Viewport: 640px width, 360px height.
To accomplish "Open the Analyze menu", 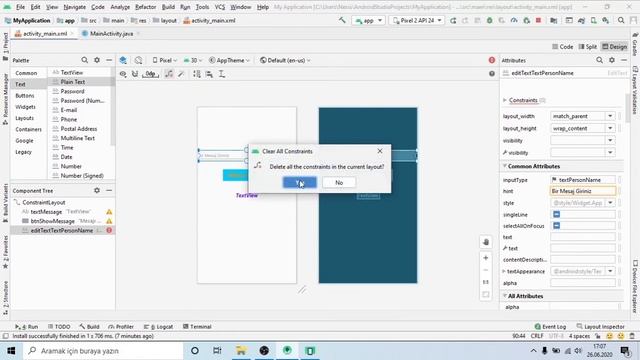I will (120, 7).
